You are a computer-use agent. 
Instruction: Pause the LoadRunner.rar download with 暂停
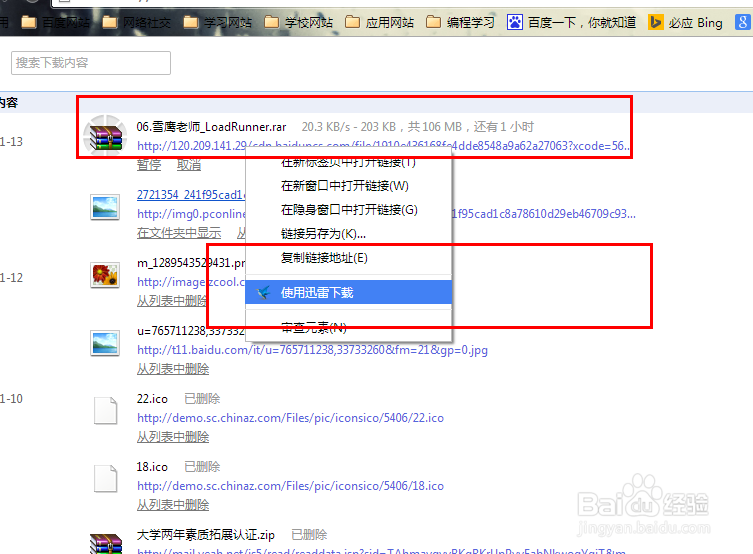tap(149, 165)
